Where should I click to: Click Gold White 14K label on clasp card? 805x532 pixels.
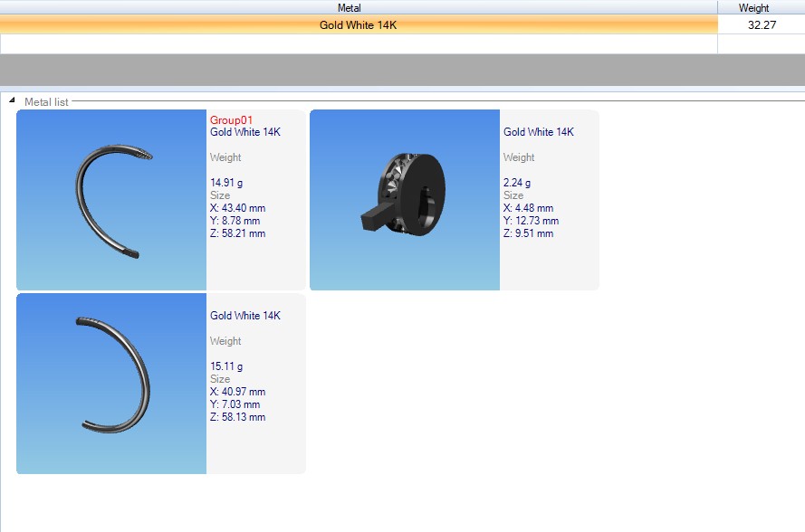tap(538, 132)
